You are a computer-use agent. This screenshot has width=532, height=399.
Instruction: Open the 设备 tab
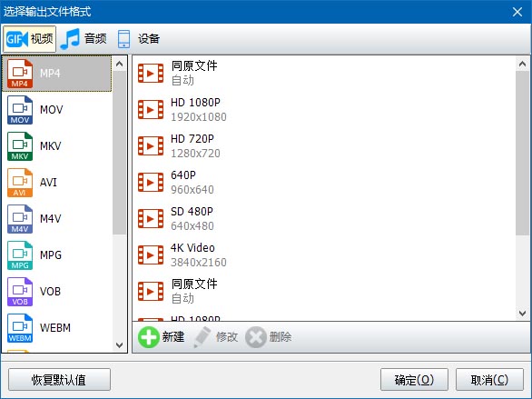pos(138,39)
